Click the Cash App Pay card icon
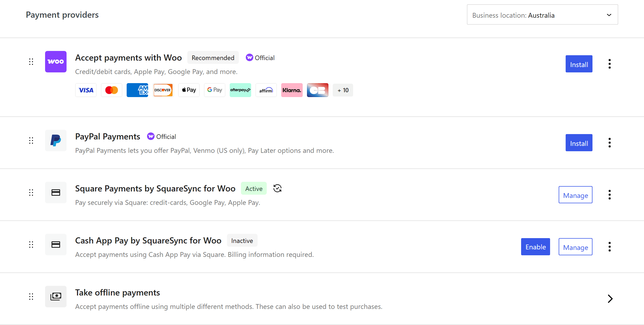644x325 pixels. coord(56,245)
